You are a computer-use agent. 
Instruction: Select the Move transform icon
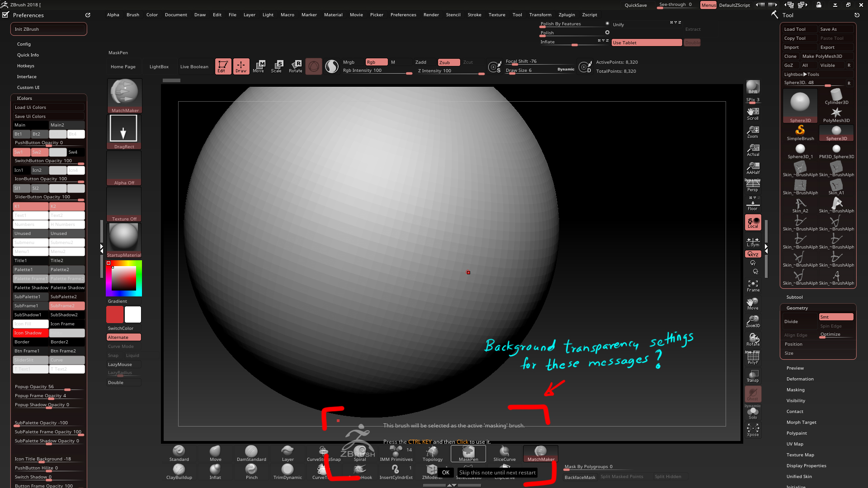click(x=259, y=66)
